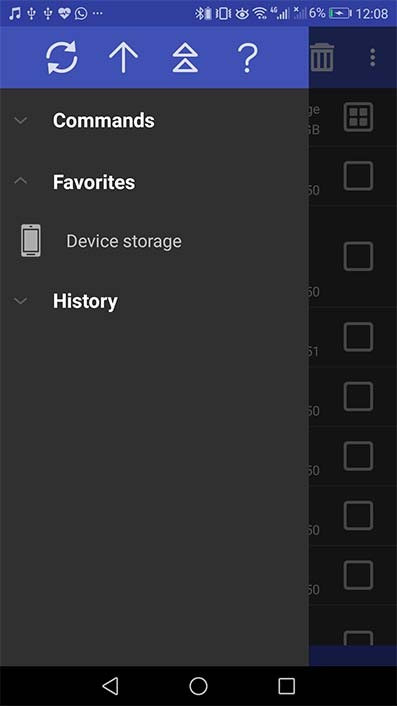Go up one folder with single arrow
The width and height of the screenshot is (397, 706).
(123, 58)
